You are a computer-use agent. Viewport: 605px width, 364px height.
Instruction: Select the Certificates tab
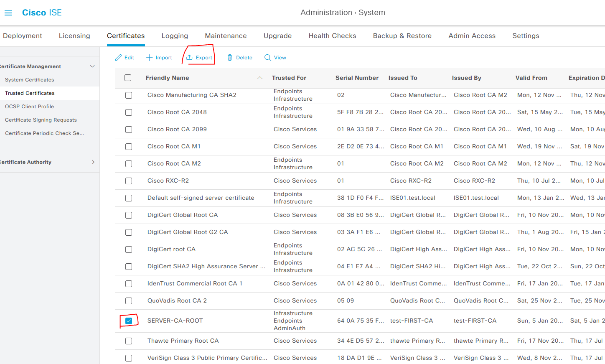click(126, 36)
